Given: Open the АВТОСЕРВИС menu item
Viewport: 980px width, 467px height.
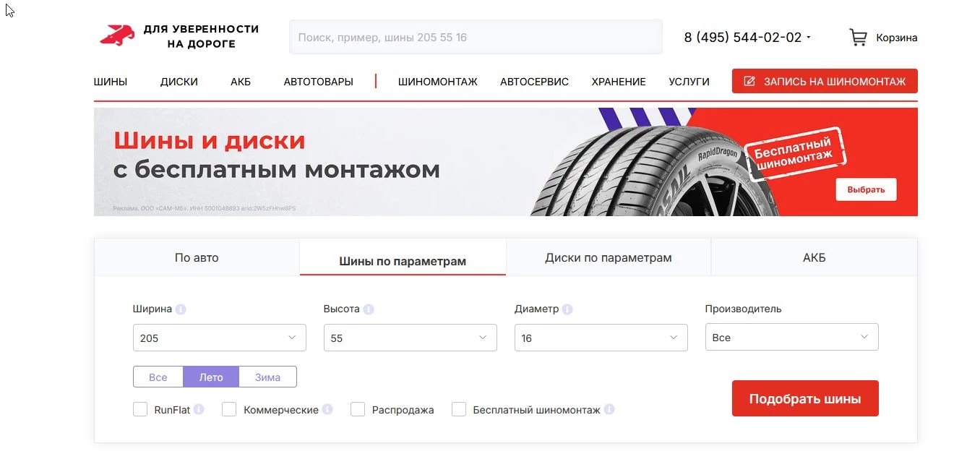Looking at the screenshot, I should [534, 82].
